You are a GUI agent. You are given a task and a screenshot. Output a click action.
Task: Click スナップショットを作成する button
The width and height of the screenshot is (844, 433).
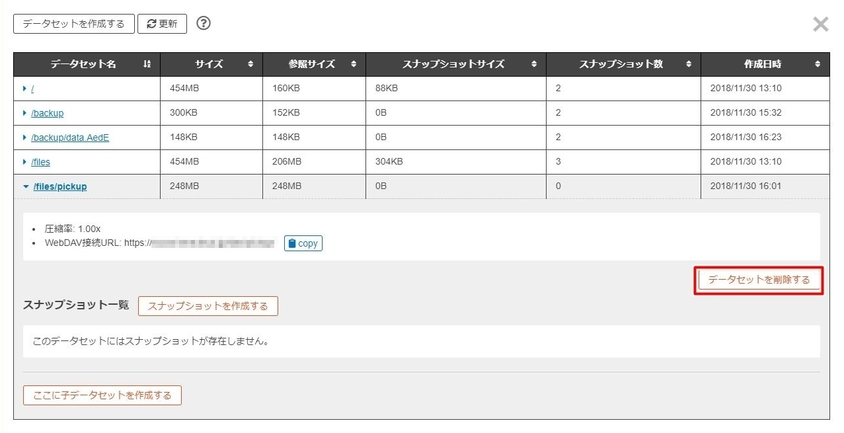coord(208,305)
